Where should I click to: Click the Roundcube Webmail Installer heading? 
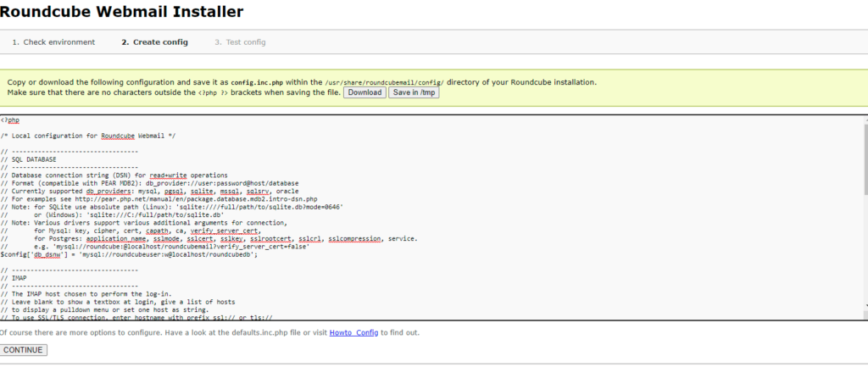tap(121, 12)
